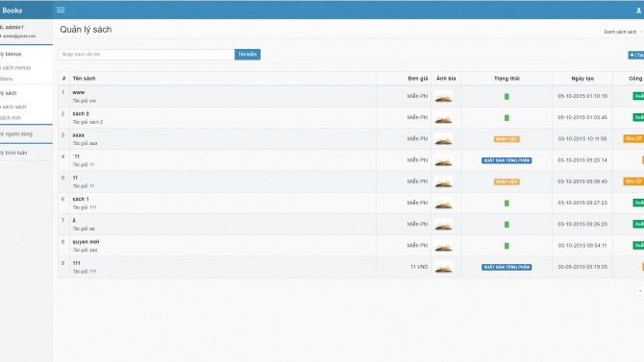Select the book title aaaa
644x362 pixels.
[78, 135]
